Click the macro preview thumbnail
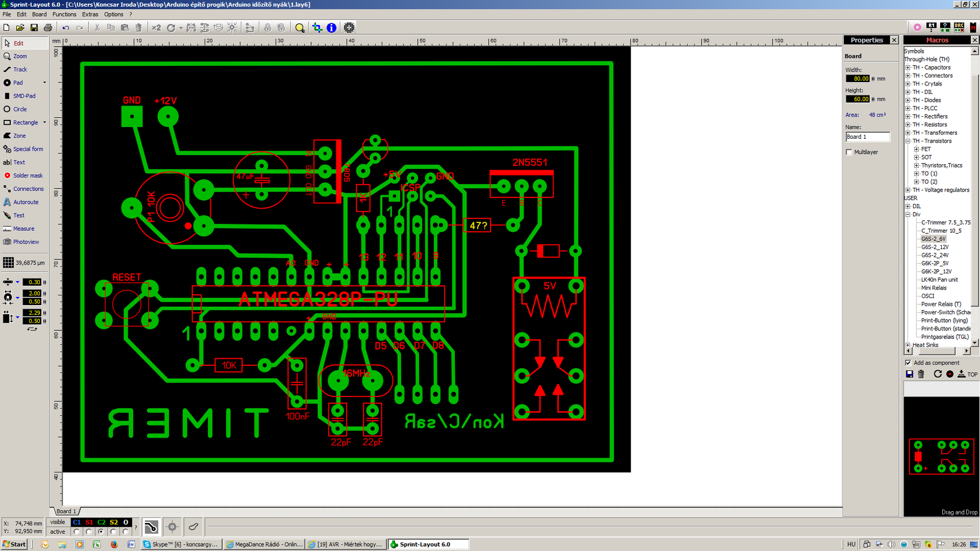980x551 pixels. pos(941,456)
